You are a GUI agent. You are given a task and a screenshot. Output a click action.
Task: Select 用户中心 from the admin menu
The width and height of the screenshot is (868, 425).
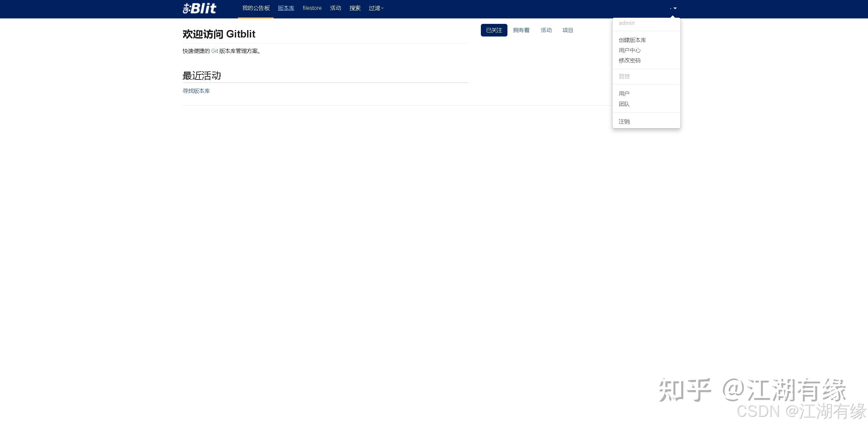[629, 50]
